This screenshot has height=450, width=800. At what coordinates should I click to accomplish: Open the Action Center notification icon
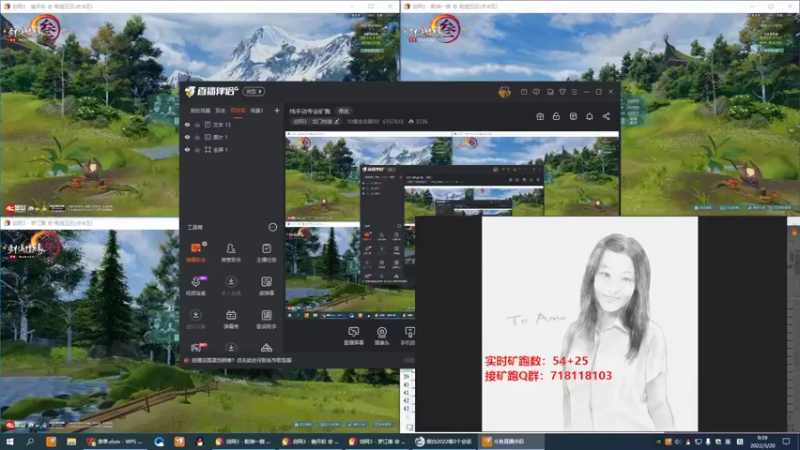tap(786, 441)
